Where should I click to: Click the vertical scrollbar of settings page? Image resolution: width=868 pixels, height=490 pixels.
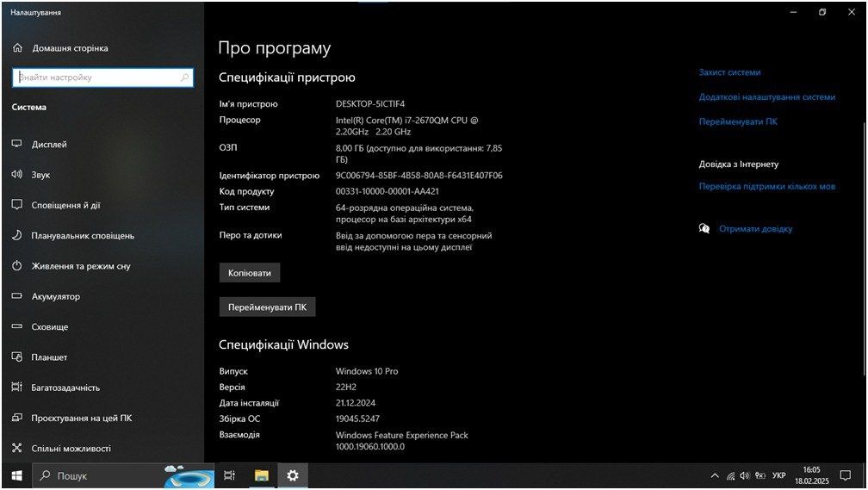(864, 249)
